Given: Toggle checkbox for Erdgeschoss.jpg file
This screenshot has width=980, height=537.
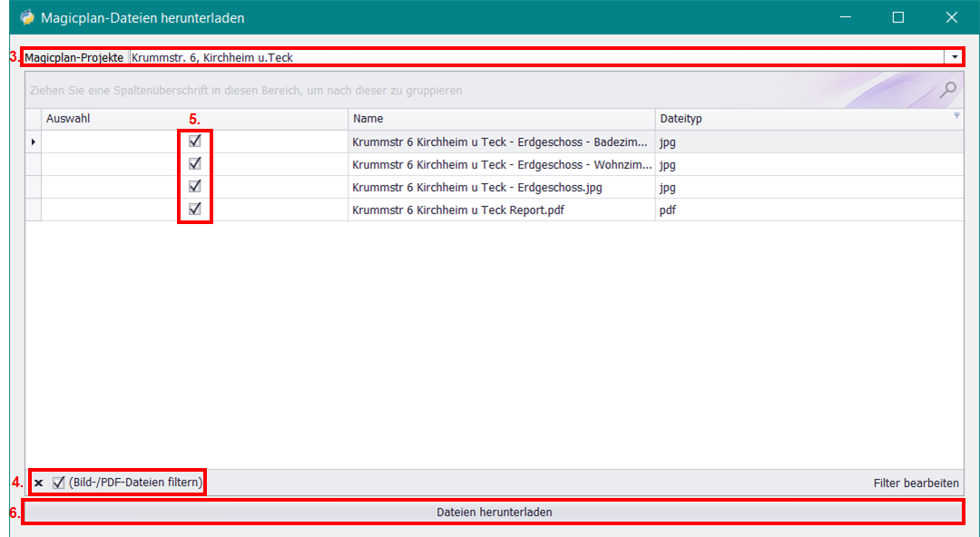Looking at the screenshot, I should [194, 187].
